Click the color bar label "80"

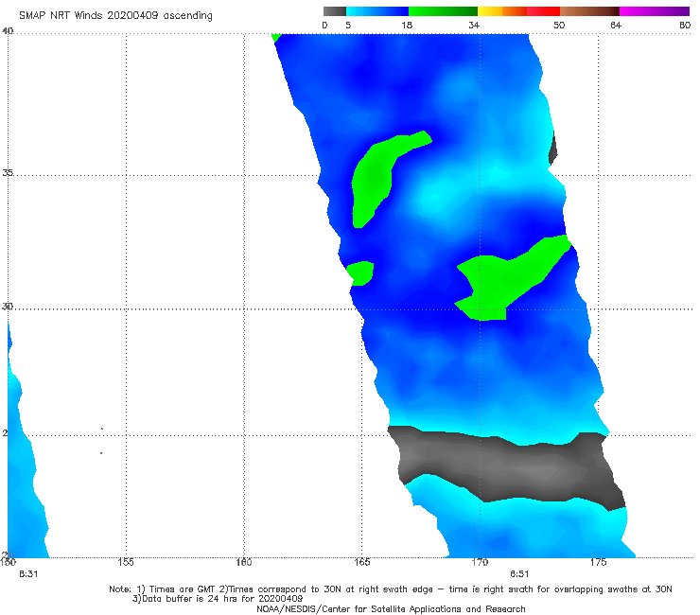tap(684, 25)
